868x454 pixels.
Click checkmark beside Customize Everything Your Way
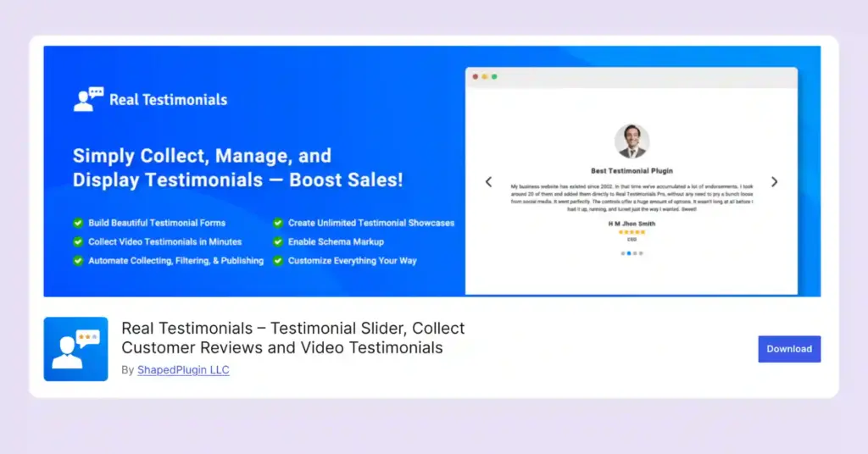pos(278,260)
